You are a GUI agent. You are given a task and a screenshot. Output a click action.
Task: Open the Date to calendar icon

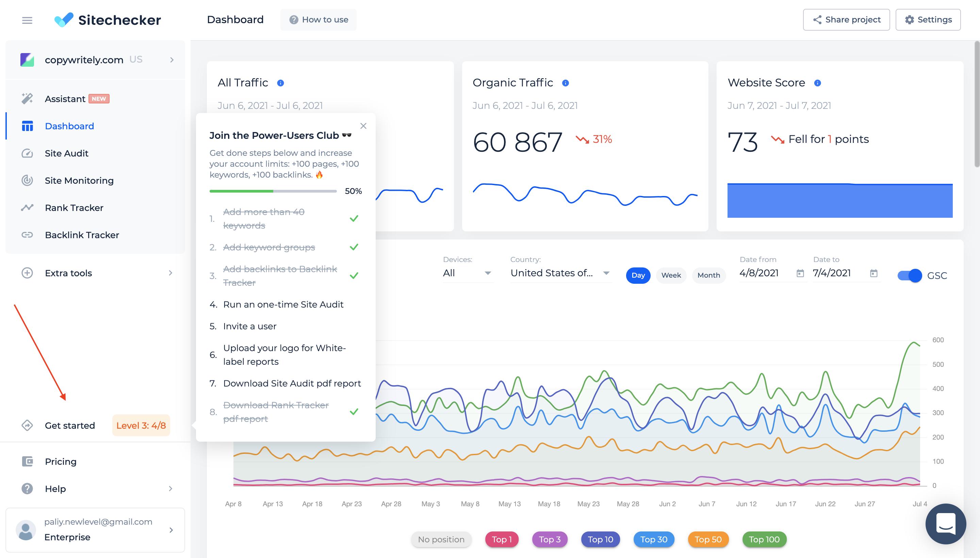click(874, 273)
